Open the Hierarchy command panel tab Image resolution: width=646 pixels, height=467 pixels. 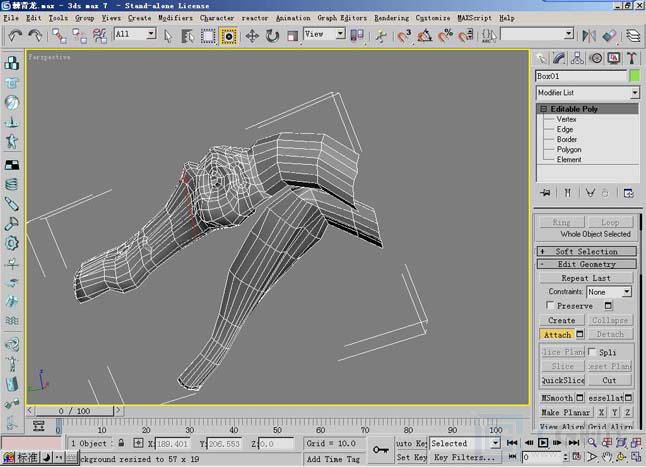[x=577, y=58]
